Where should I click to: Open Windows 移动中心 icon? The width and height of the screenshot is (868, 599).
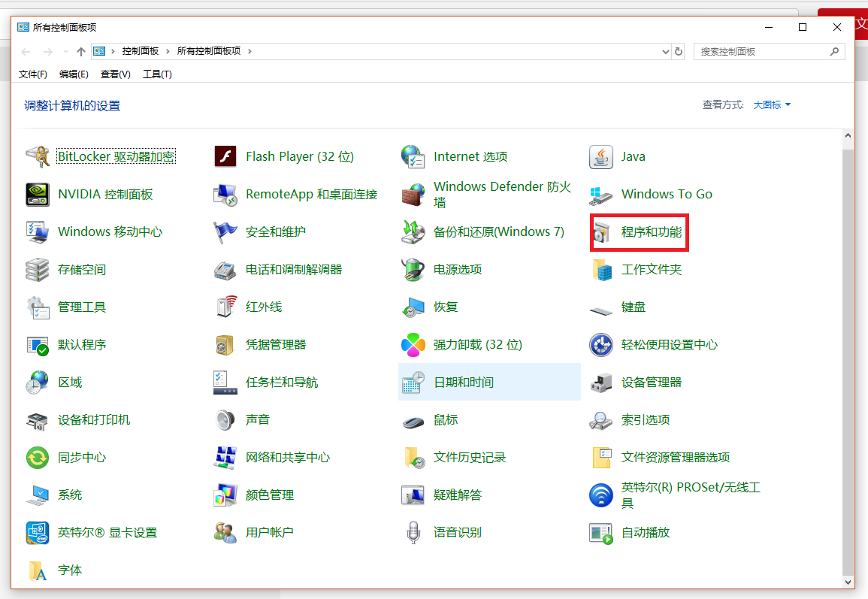tap(38, 232)
